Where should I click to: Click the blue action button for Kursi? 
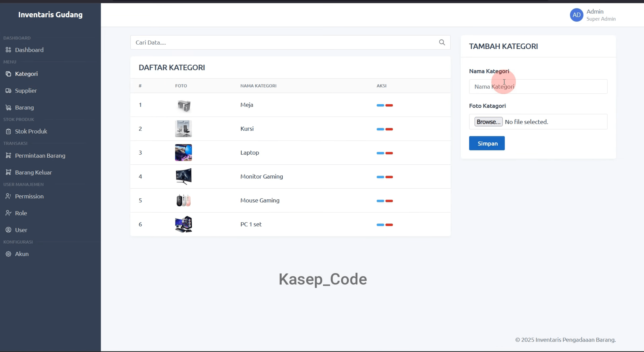[380, 129]
